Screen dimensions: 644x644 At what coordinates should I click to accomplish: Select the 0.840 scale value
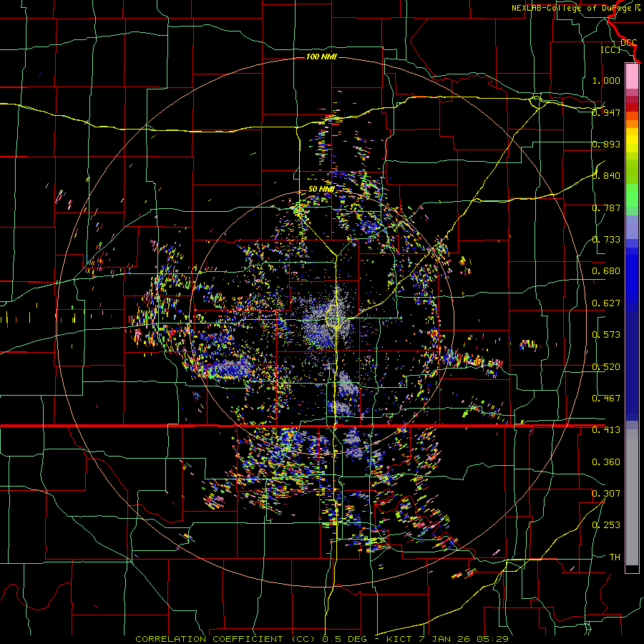pos(606,176)
